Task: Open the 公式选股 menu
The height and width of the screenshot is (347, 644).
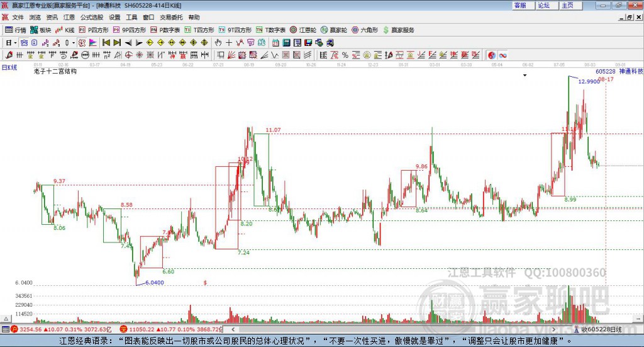Action: (91, 18)
